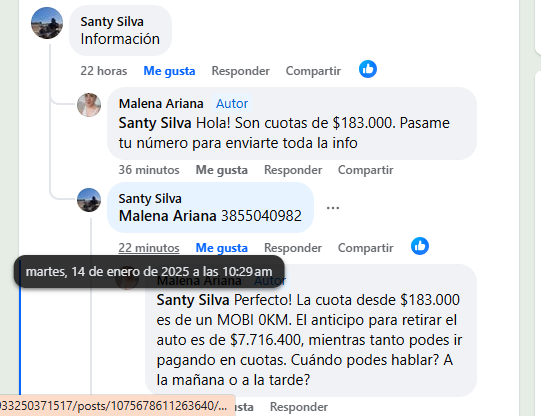The height and width of the screenshot is (416, 541).
Task: Click Compartir under the Información comment
Action: 313,71
